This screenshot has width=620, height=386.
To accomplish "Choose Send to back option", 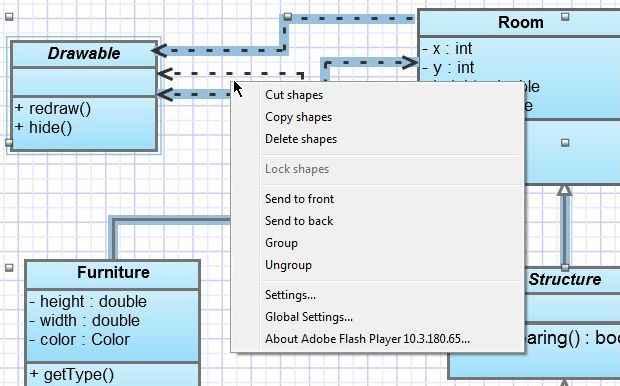I will coord(299,221).
